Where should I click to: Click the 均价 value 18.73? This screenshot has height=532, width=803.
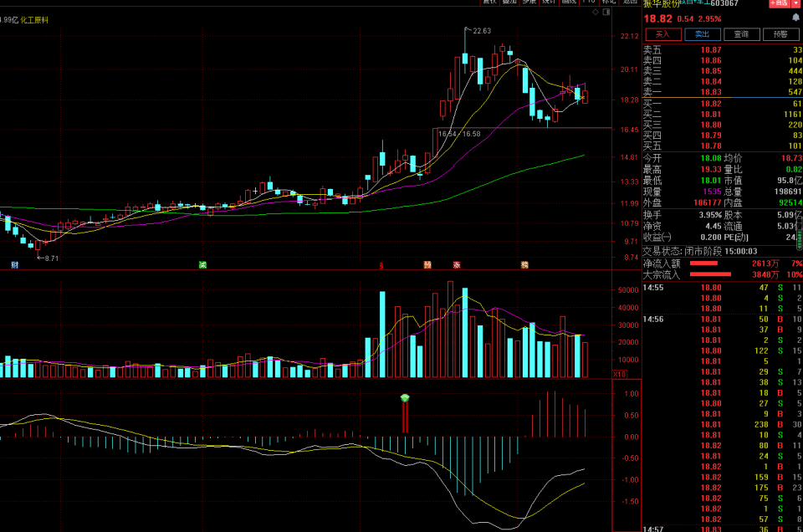tap(792, 158)
